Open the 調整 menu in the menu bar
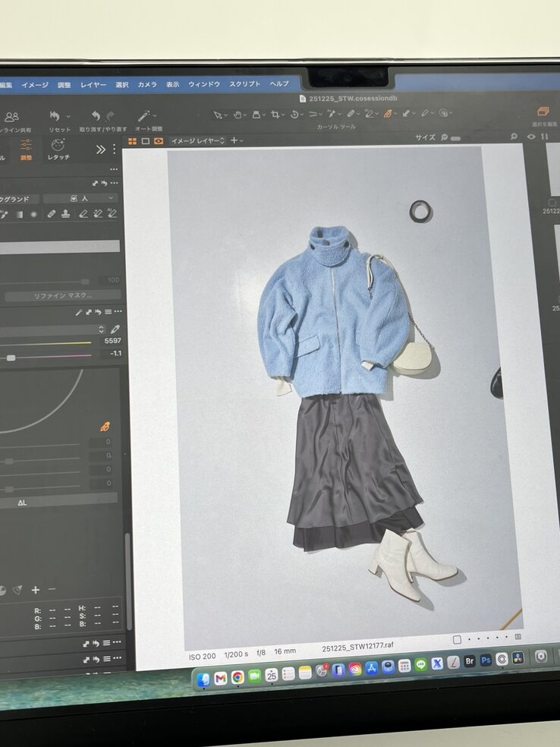The image size is (560, 747). point(64,85)
